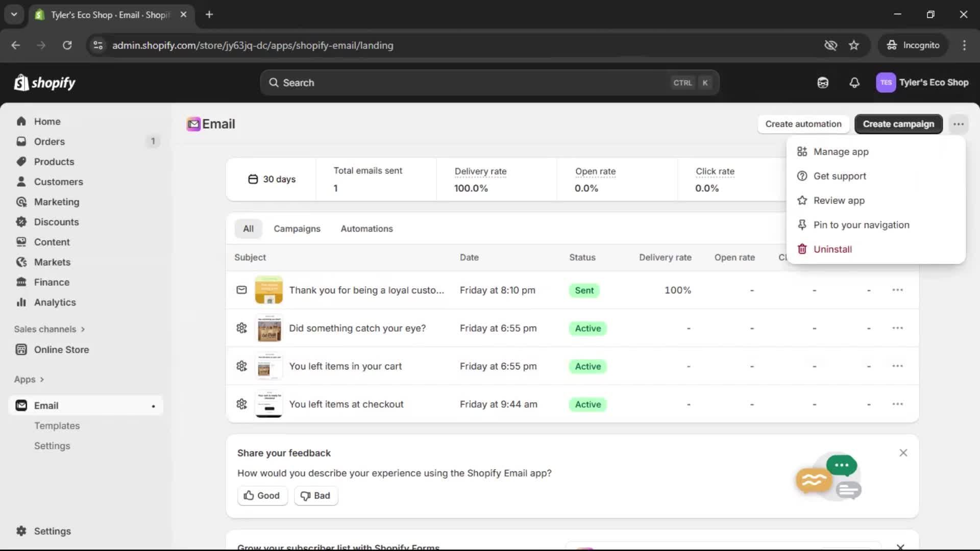The width and height of the screenshot is (980, 551).
Task: Open the tab search dropdown
Action: coord(14,15)
